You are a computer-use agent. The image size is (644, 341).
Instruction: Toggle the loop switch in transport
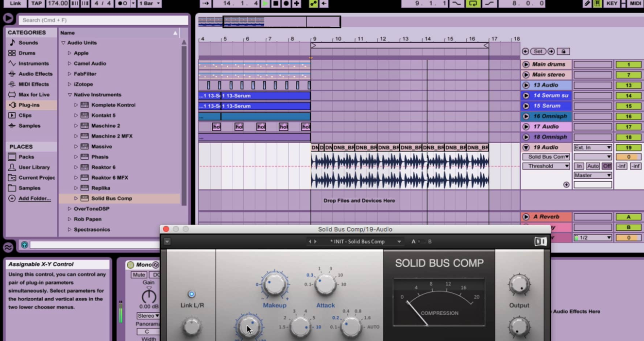(x=472, y=3)
